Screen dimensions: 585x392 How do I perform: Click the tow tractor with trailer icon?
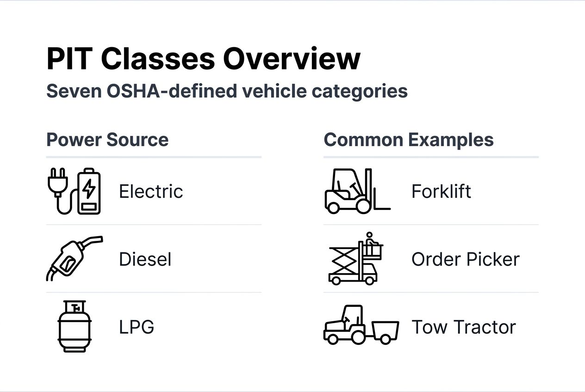[x=361, y=325]
